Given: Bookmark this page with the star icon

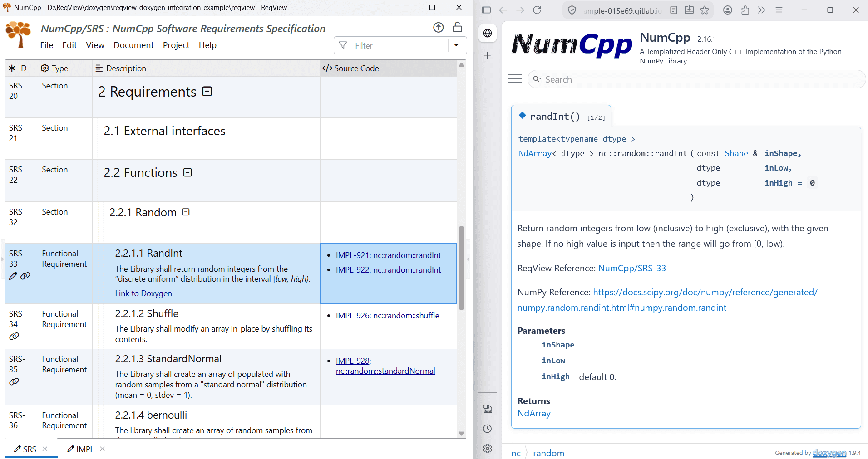Looking at the screenshot, I should click(x=705, y=10).
